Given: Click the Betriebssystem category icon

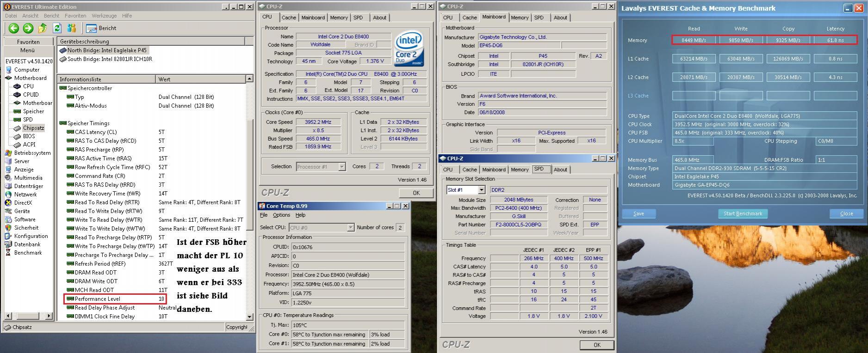Looking at the screenshot, I should click(8, 153).
